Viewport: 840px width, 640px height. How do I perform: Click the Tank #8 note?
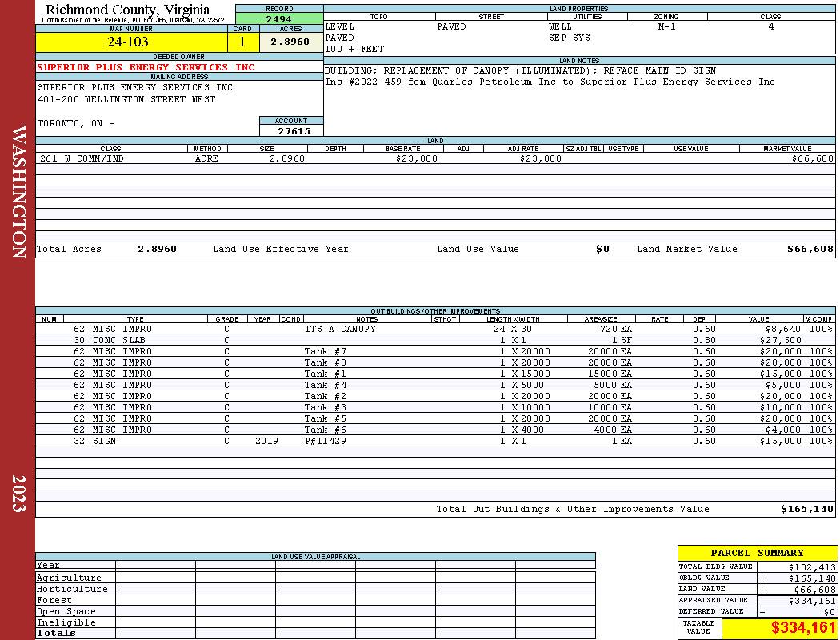click(325, 362)
